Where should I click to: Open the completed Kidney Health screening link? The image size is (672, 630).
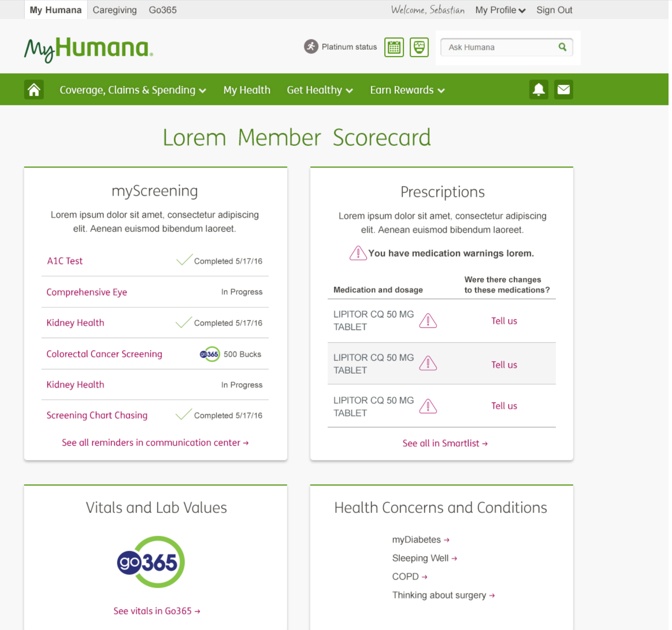(x=75, y=323)
